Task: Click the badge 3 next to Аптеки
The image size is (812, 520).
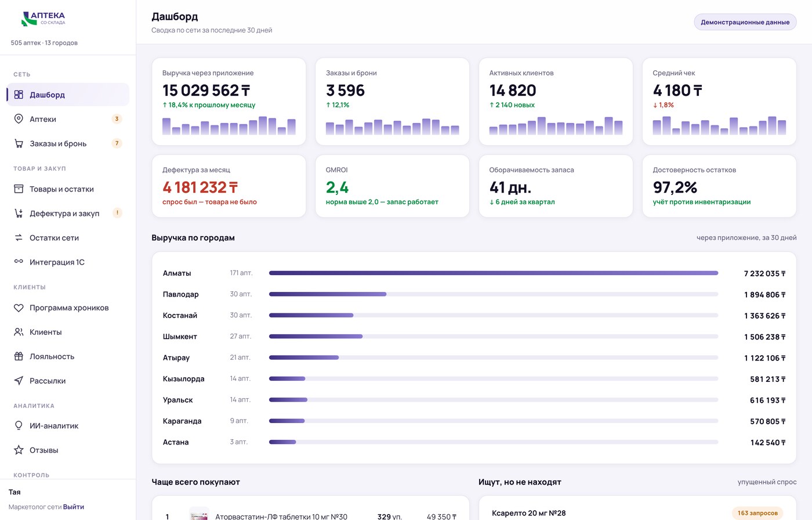Action: (x=117, y=119)
